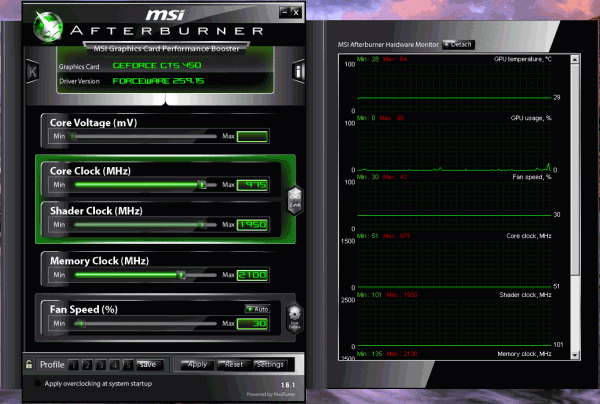Click the hardware monitor scroll up arrow

pyautogui.click(x=575, y=59)
